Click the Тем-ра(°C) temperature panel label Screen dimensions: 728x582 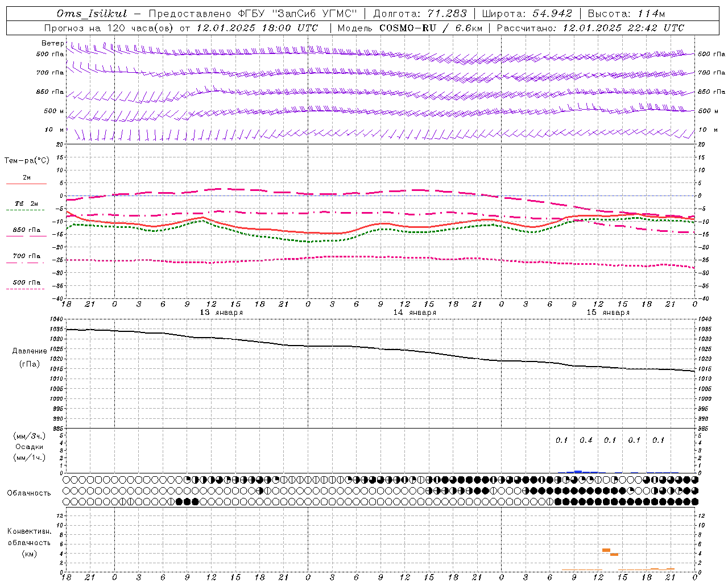[x=27, y=161]
